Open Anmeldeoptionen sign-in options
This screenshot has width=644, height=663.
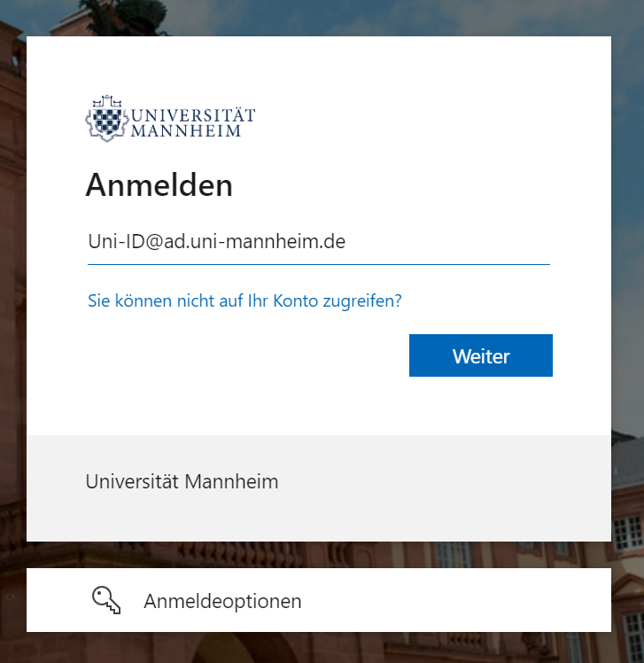pos(319,600)
